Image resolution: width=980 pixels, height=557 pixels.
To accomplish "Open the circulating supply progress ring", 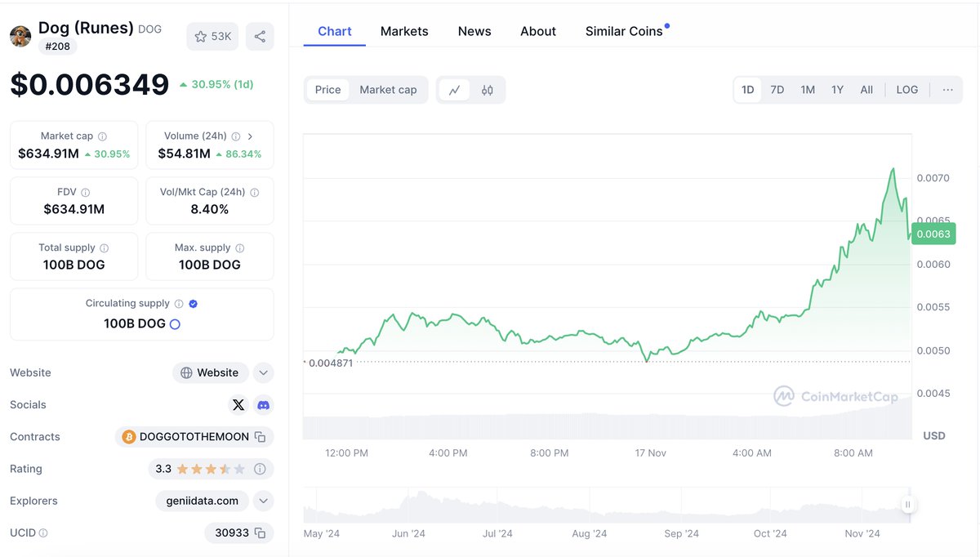I will click(174, 323).
